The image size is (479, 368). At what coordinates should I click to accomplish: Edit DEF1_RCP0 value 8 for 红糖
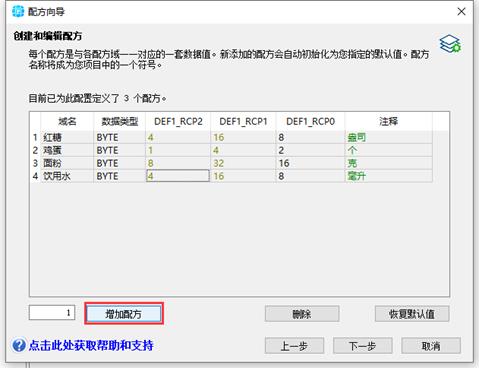[x=310, y=137]
